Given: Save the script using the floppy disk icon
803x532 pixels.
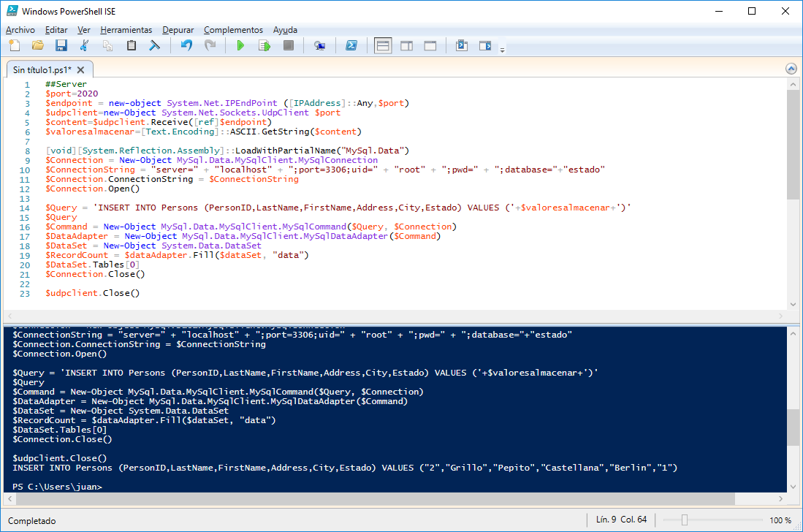Looking at the screenshot, I should (x=61, y=46).
